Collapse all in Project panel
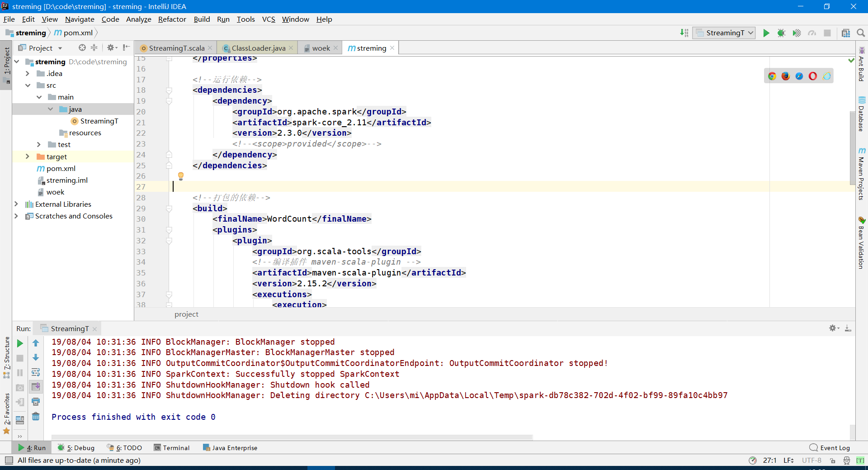868x470 pixels. pos(94,47)
